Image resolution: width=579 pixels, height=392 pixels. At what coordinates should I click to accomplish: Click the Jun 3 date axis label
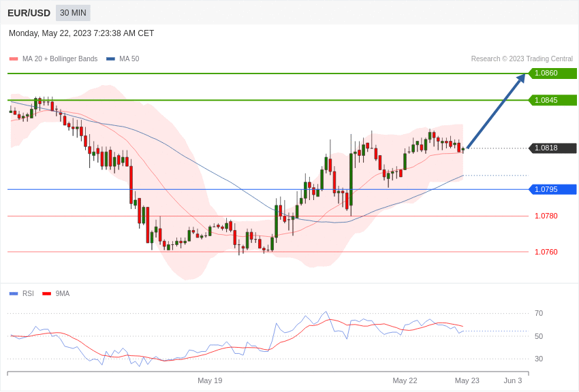tap(514, 380)
